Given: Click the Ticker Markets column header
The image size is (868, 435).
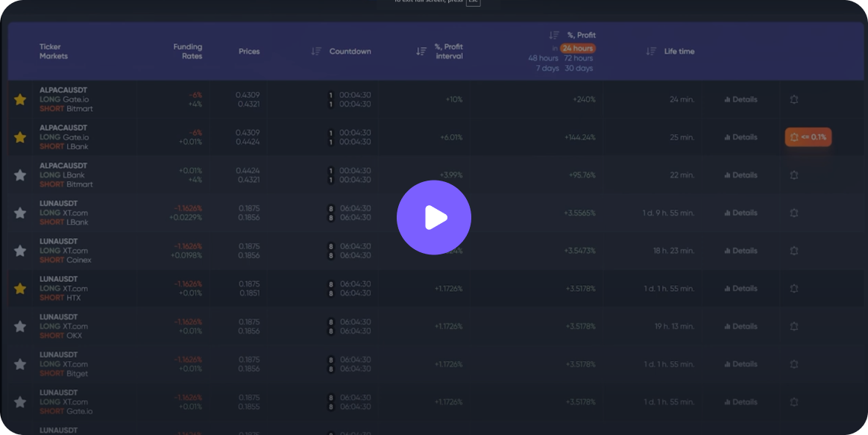Looking at the screenshot, I should (54, 51).
